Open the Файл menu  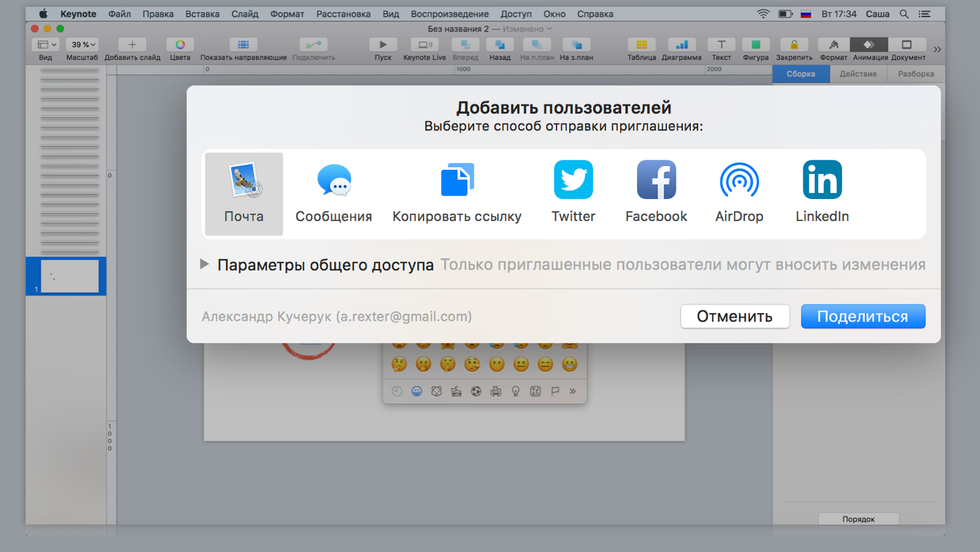click(119, 14)
